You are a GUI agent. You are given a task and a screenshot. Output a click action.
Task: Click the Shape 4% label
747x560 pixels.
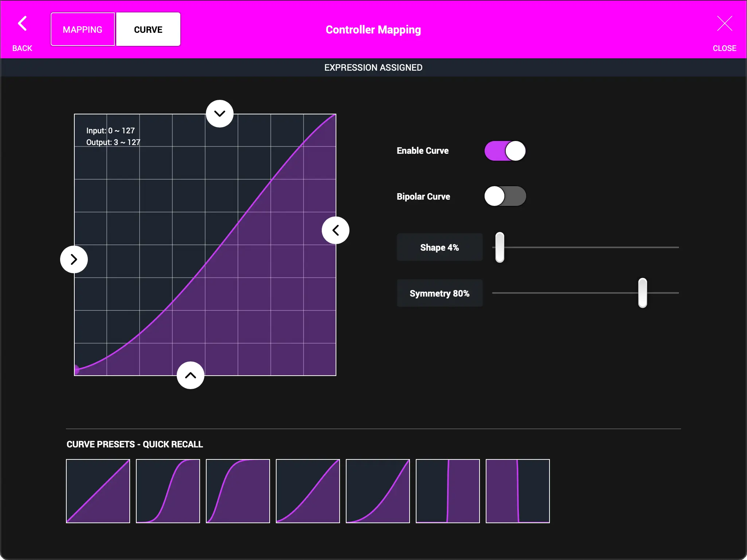(x=439, y=247)
